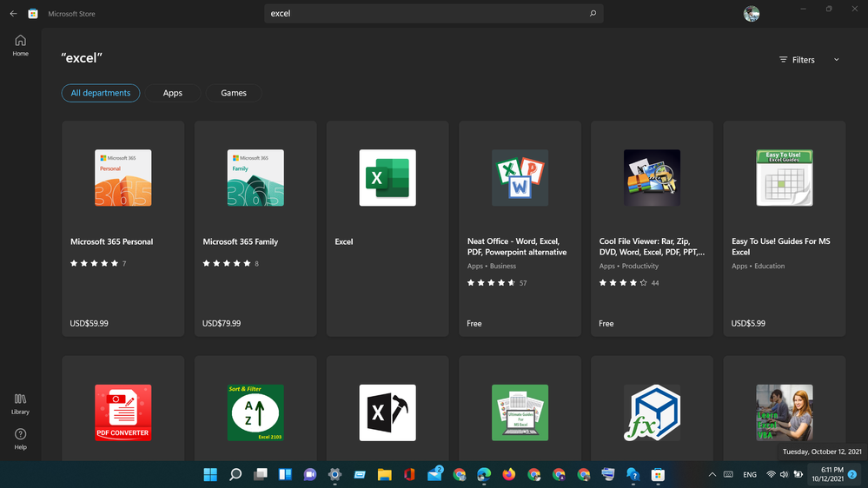Open taskbar Search
Viewport: 868px width, 488px height.
coord(235,475)
